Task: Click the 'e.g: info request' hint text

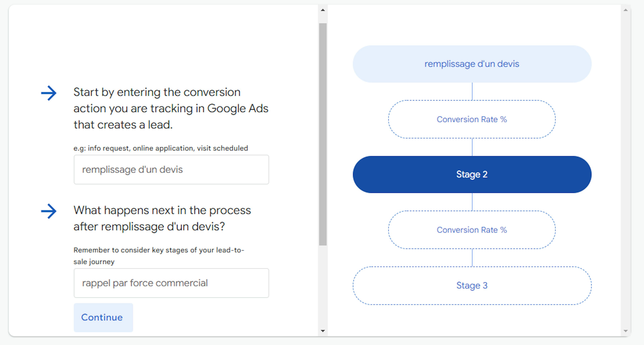Action: coord(160,148)
